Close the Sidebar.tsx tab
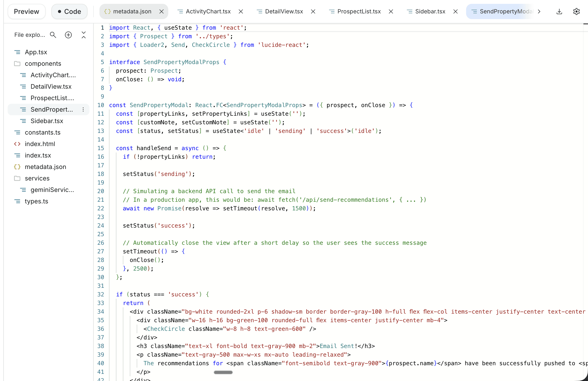 point(455,11)
